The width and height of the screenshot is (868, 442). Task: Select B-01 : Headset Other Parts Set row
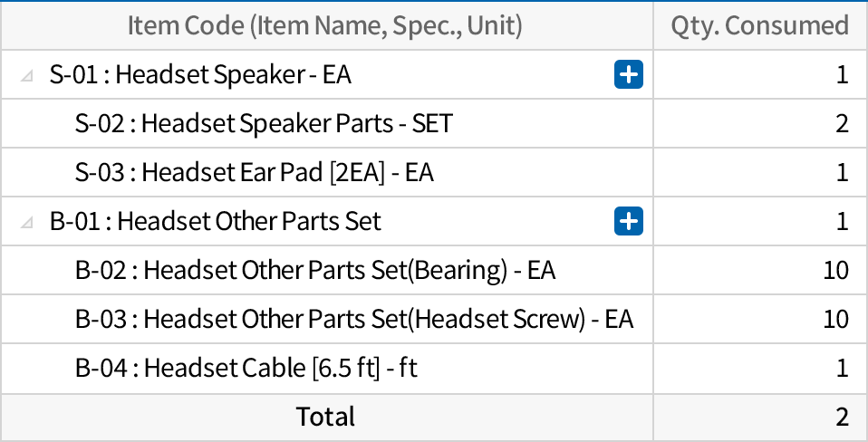pyautogui.click(x=215, y=221)
